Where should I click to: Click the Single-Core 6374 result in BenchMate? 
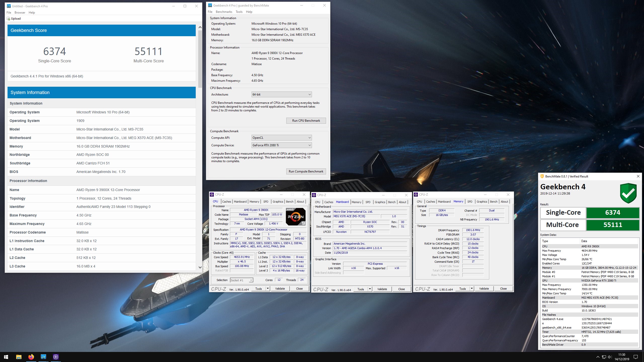click(x=613, y=213)
